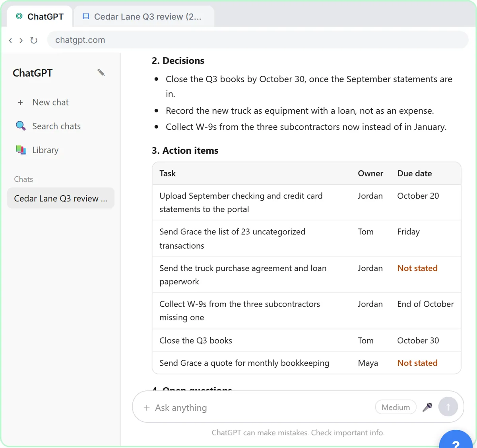Click the 'October 20' due date cell
This screenshot has height=448, width=477.
coord(418,196)
